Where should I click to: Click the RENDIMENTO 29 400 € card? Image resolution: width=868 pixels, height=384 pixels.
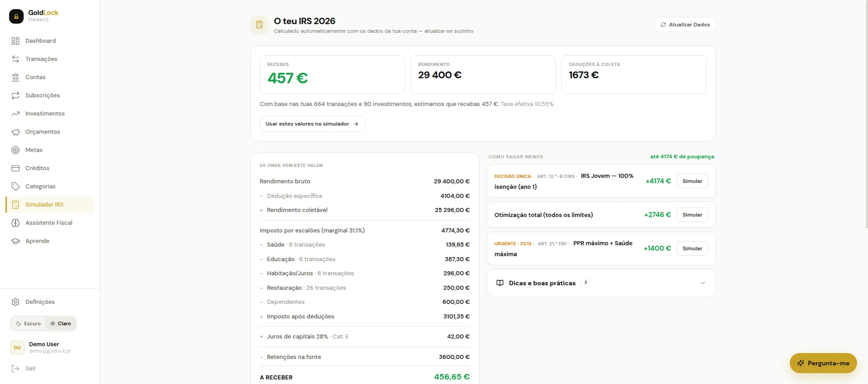pyautogui.click(x=483, y=75)
